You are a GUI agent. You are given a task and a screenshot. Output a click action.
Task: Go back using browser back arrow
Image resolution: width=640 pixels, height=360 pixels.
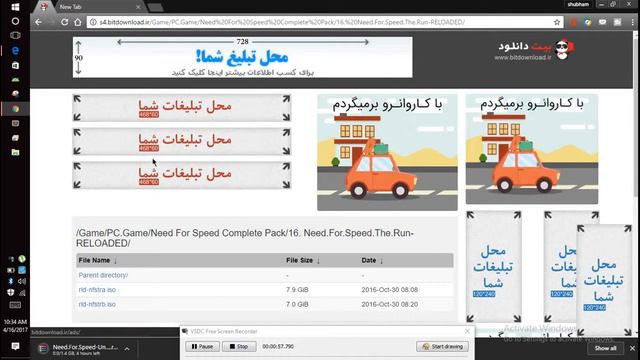click(38, 22)
